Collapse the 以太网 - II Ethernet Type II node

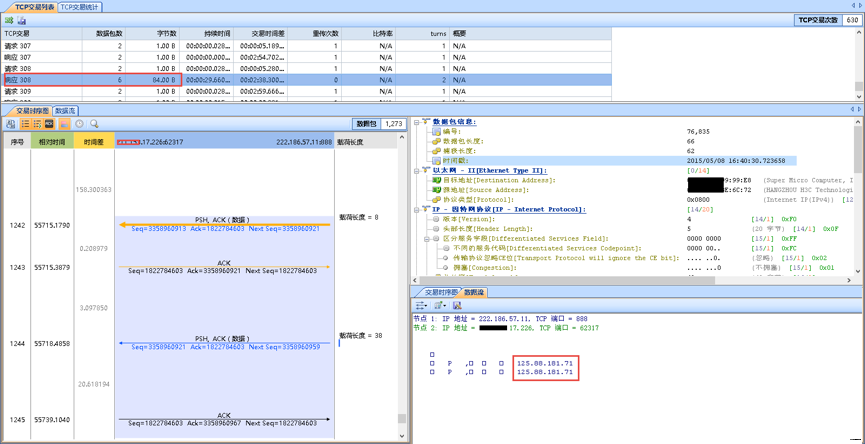pos(417,170)
